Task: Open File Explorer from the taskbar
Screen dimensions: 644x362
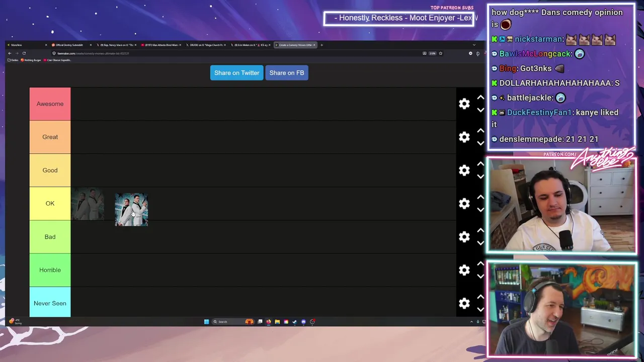Action: (277, 322)
